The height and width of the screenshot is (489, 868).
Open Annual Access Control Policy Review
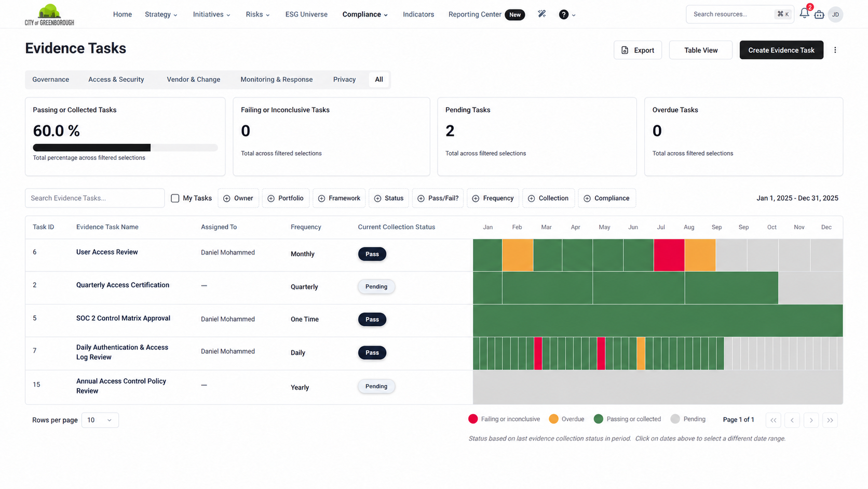pos(121,386)
